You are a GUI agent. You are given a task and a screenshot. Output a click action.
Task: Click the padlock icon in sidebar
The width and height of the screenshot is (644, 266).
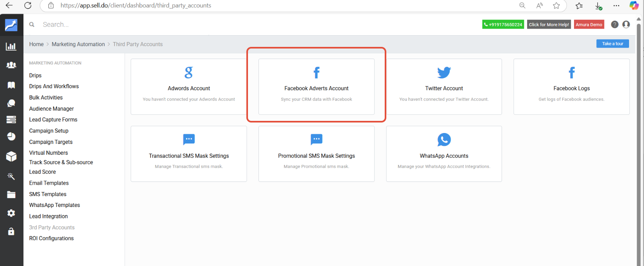11,232
